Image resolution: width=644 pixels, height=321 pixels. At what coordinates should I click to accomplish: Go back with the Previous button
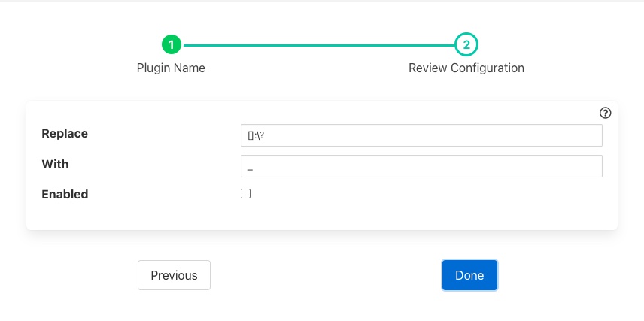[174, 275]
